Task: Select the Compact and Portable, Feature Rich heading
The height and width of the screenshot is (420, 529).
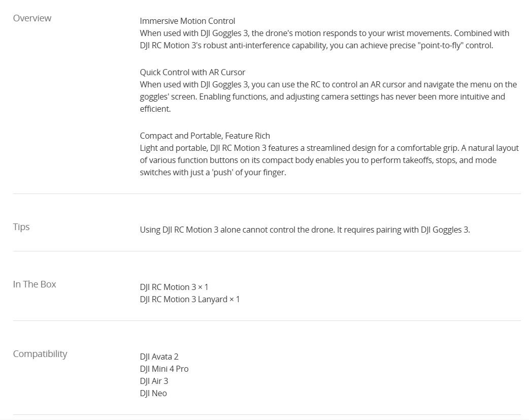Action: pyautogui.click(x=205, y=136)
